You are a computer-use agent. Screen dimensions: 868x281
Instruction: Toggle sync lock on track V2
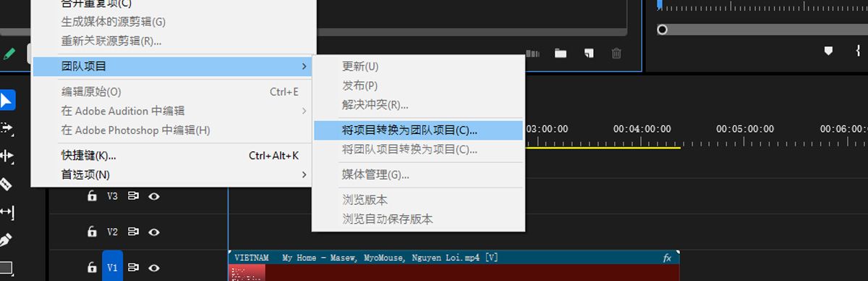tap(134, 232)
